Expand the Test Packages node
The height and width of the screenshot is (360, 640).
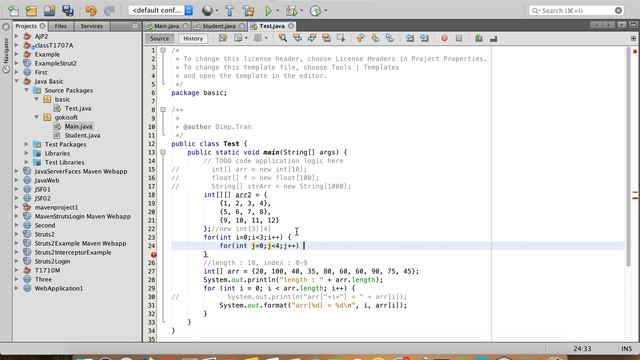(x=27, y=144)
